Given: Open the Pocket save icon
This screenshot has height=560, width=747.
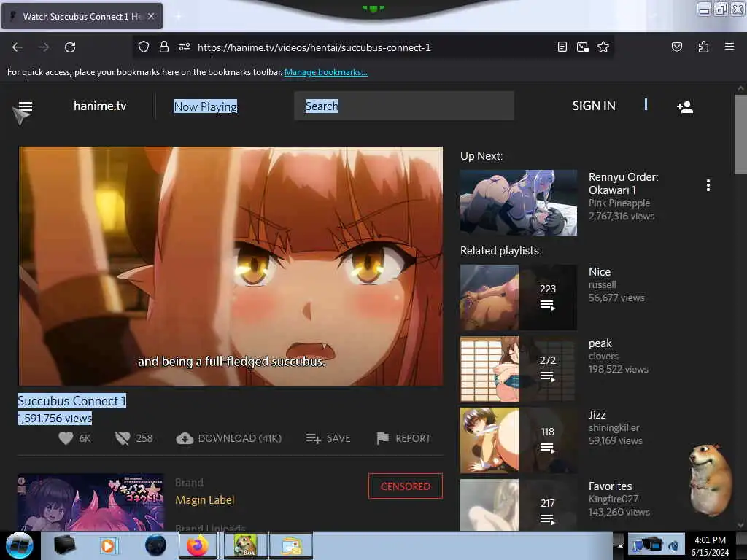Looking at the screenshot, I should [x=676, y=47].
